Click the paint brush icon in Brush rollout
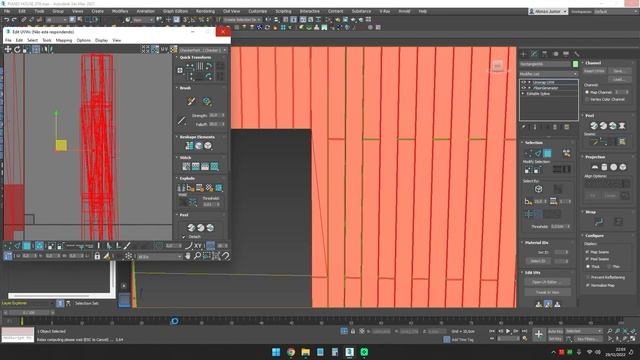The width and height of the screenshot is (640, 360). (191, 101)
